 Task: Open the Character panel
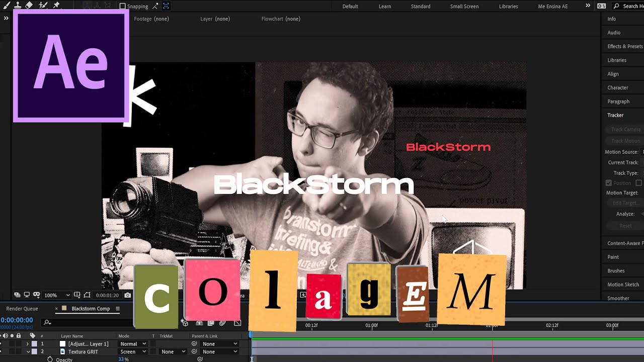(x=618, y=87)
